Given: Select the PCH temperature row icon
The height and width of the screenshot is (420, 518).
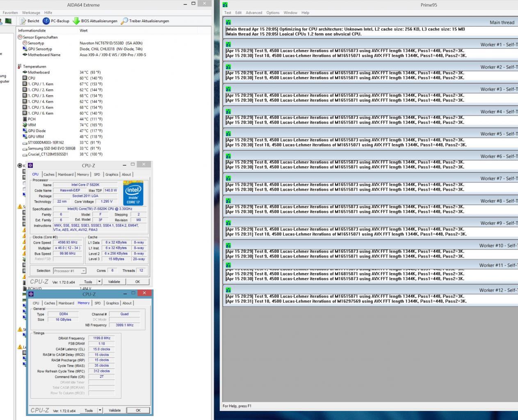Looking at the screenshot, I should pyautogui.click(x=25, y=119).
